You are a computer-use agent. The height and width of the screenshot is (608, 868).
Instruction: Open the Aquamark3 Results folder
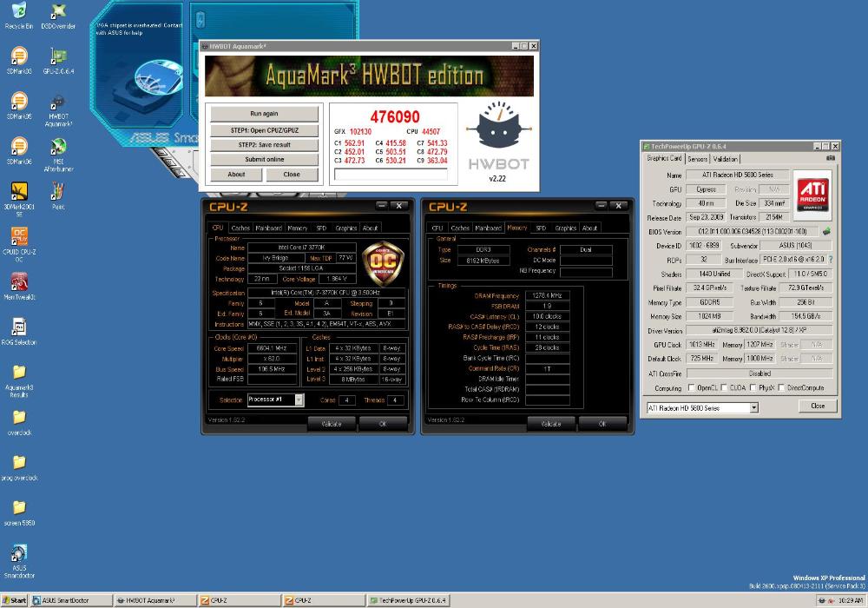click(x=19, y=380)
